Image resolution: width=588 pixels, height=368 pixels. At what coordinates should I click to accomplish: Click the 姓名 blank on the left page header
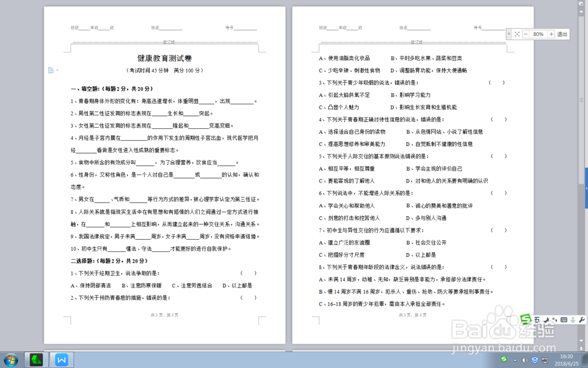[x=171, y=28]
